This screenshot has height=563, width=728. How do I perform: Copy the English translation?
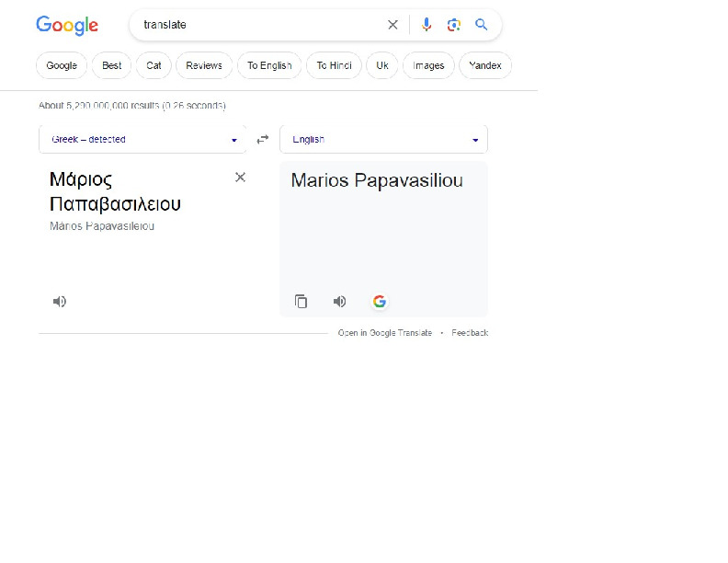[x=301, y=301]
